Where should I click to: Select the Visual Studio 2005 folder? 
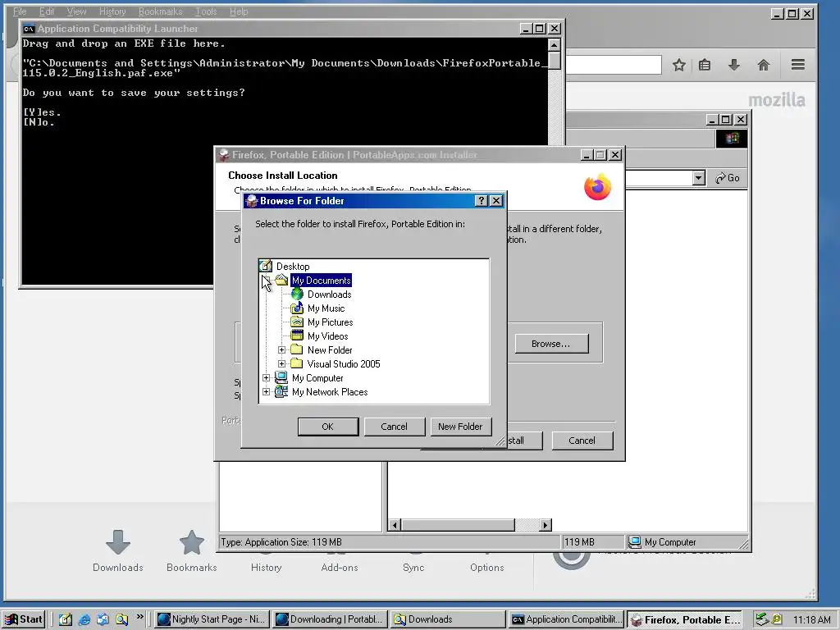(x=344, y=363)
